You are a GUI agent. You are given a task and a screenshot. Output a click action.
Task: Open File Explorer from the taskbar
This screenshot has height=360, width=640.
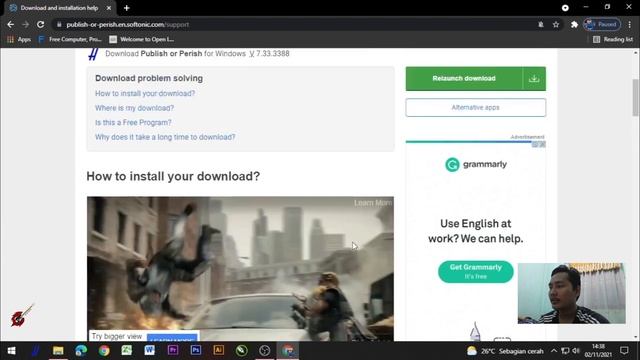point(58,351)
